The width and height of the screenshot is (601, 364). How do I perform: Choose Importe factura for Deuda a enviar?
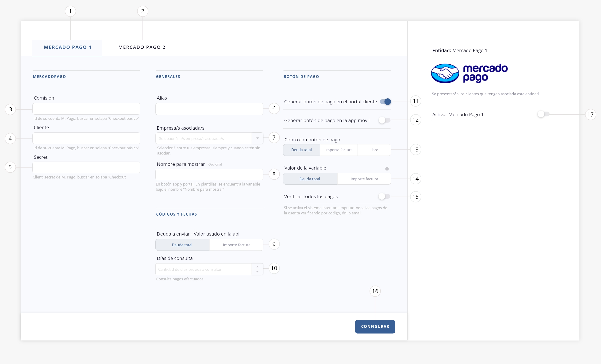click(x=237, y=245)
